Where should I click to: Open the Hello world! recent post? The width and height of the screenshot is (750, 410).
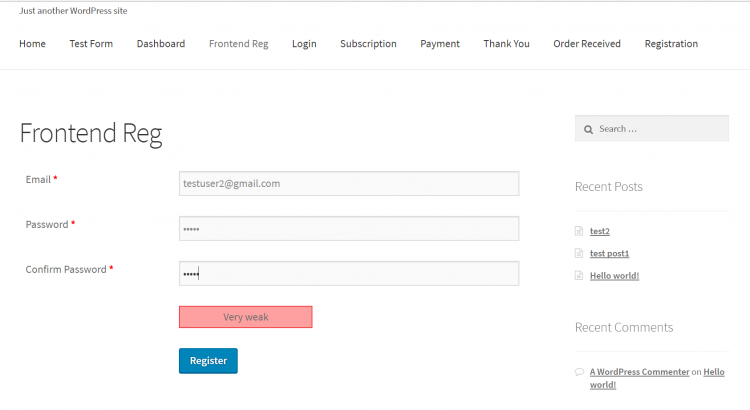[614, 276]
